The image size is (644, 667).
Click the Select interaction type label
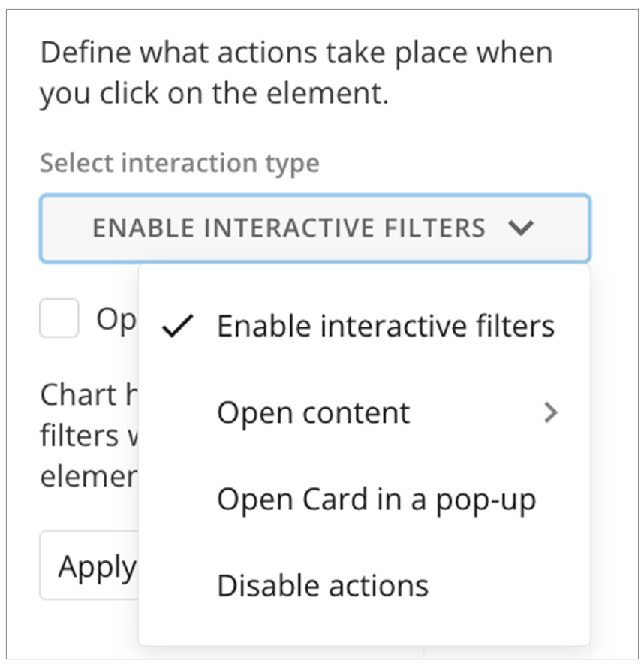(179, 163)
